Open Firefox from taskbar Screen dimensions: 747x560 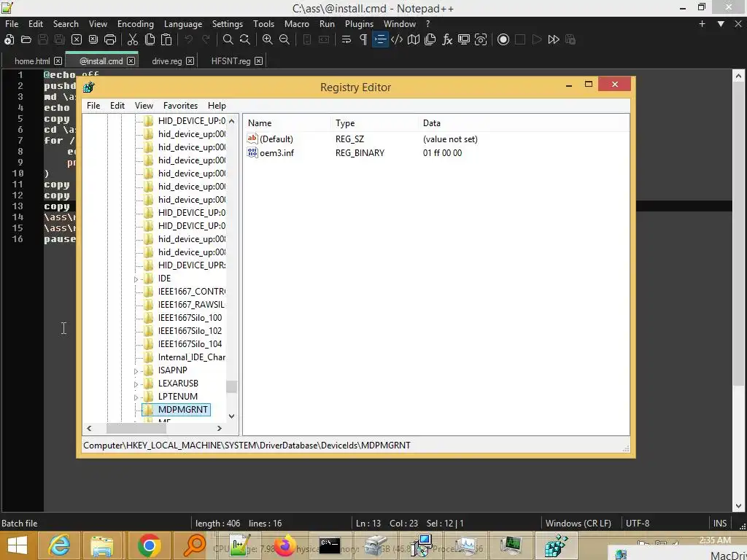pos(285,546)
